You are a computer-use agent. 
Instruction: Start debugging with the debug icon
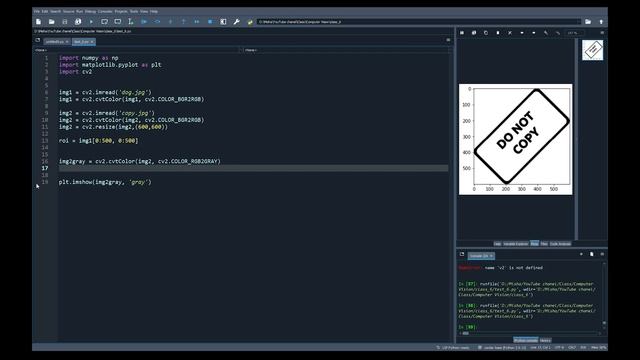click(x=144, y=22)
